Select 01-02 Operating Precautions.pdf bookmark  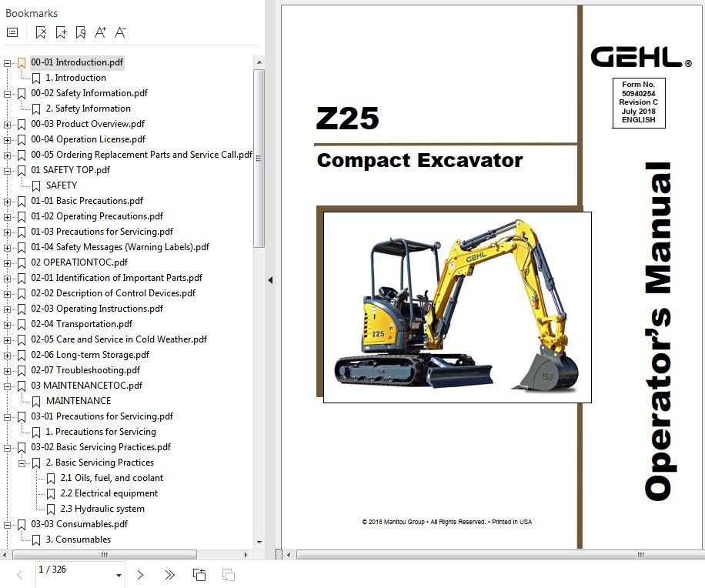pos(97,216)
